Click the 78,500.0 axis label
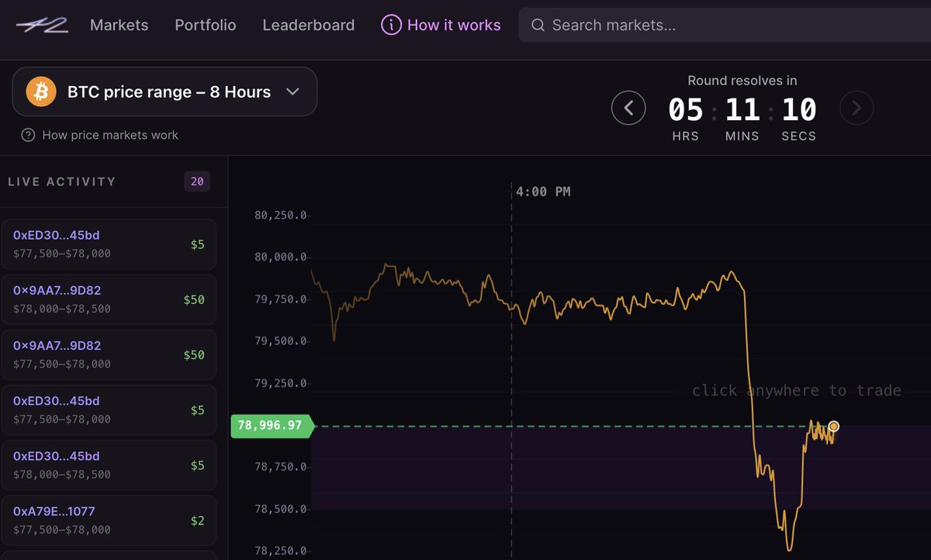The width and height of the screenshot is (931, 560). [x=281, y=510]
